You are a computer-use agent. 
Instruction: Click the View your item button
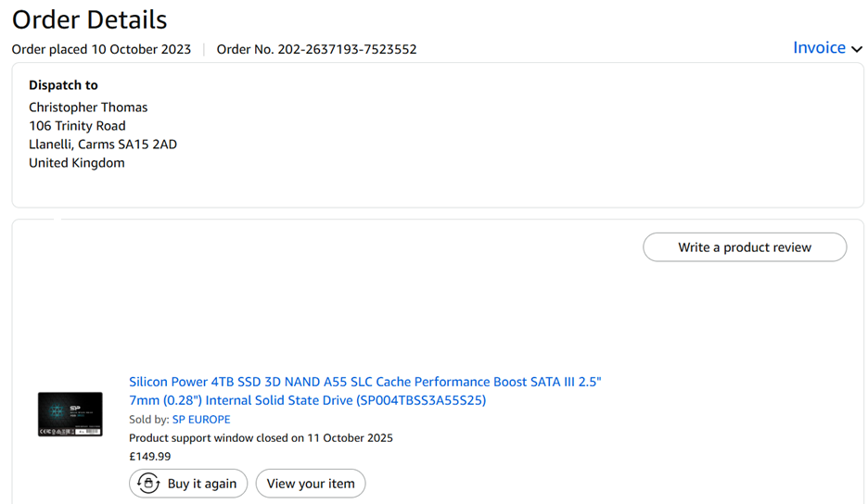[311, 484]
